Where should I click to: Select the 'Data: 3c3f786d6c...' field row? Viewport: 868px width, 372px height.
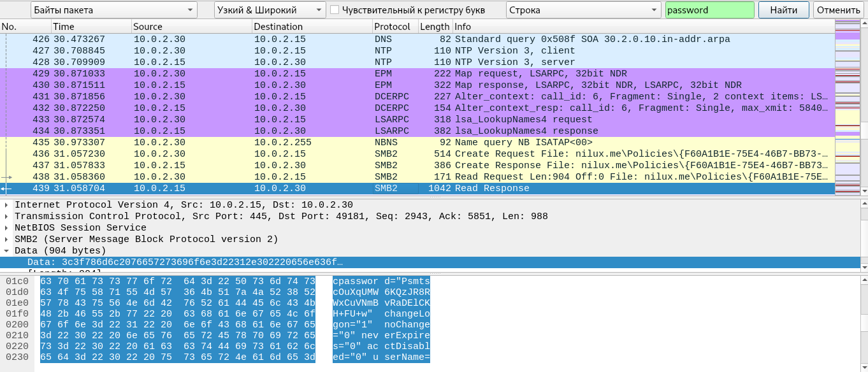click(x=430, y=262)
